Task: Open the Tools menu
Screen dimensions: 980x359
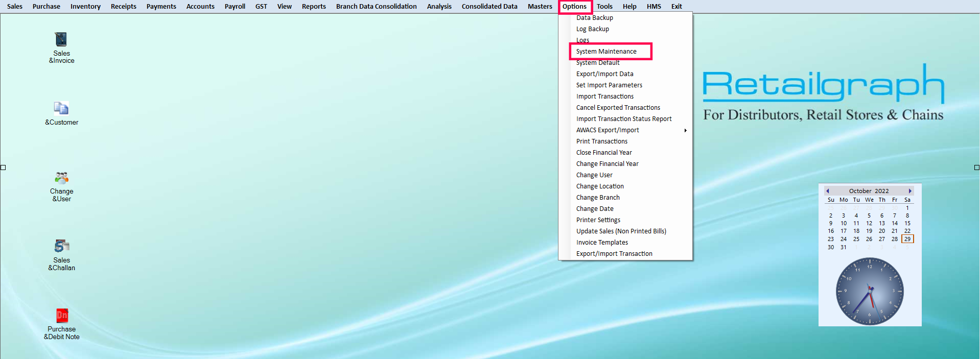Action: 604,7
